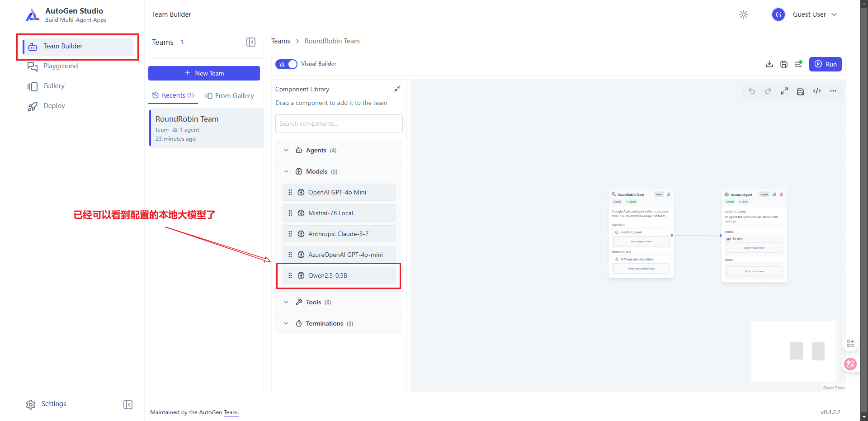
Task: Click the RoundRobin Team breadcrumb
Action: 332,41
